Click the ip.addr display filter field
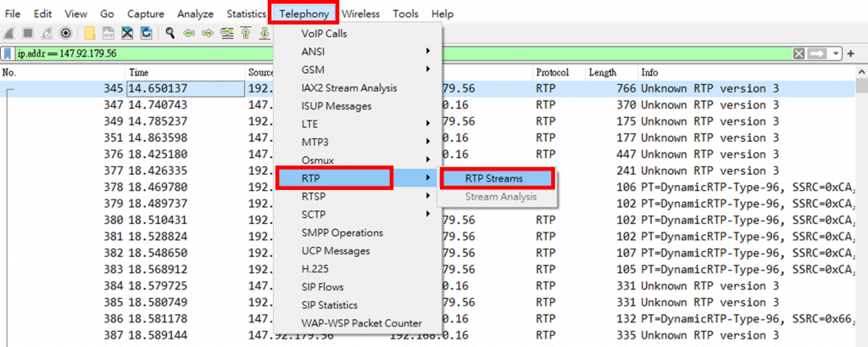Viewport: 868px width, 347px height. coord(403,53)
